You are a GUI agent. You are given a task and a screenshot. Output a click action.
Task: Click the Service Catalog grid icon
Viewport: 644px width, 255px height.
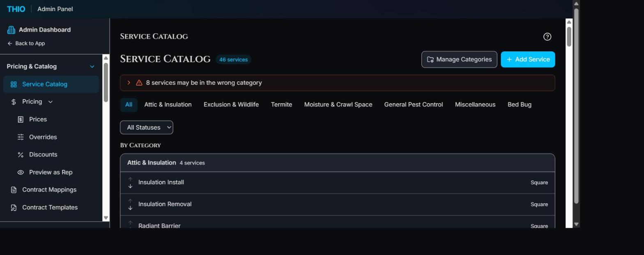click(x=14, y=84)
